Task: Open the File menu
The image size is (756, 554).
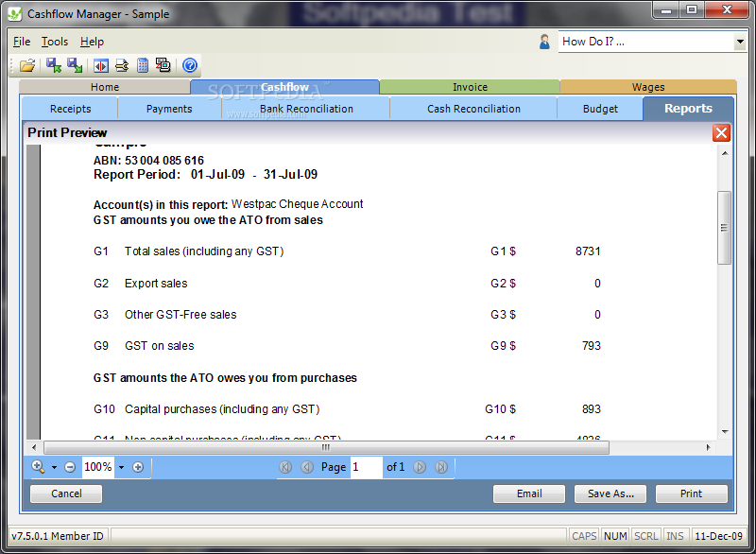Action: [22, 42]
